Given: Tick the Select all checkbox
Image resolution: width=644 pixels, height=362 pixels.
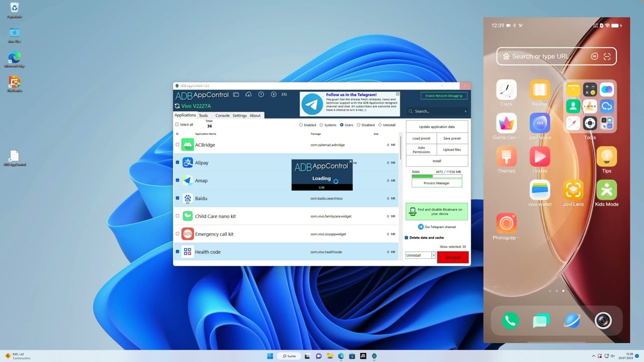Looking at the screenshot, I should tap(177, 125).
